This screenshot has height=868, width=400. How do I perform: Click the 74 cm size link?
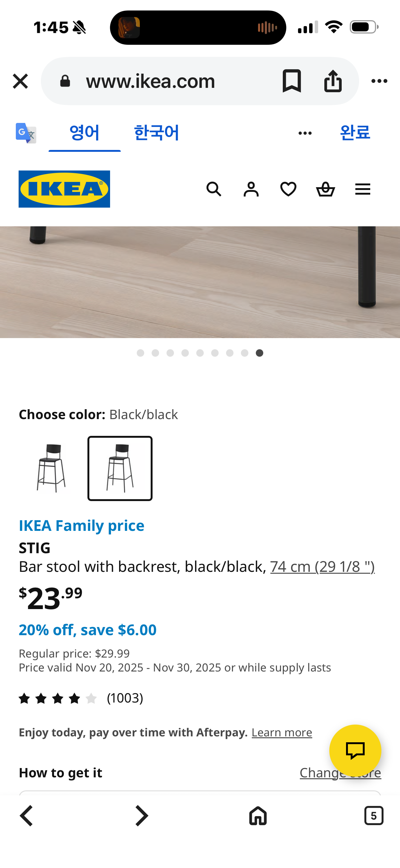[x=322, y=567]
